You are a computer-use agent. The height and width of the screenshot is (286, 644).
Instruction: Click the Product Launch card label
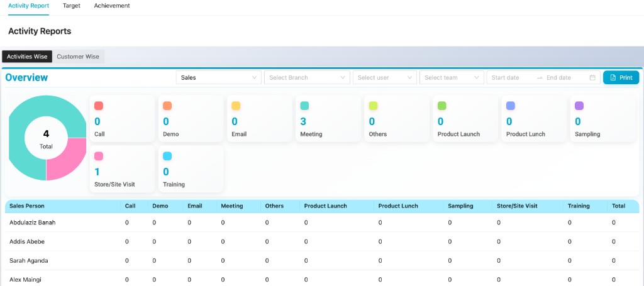pyautogui.click(x=458, y=134)
